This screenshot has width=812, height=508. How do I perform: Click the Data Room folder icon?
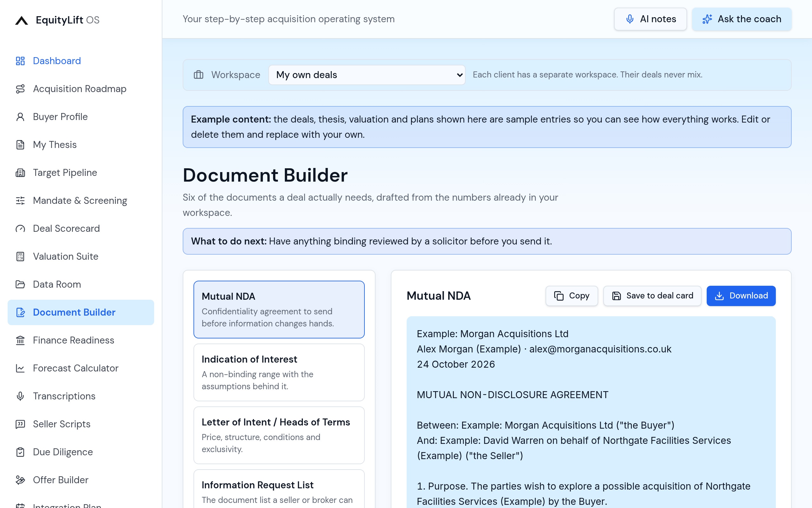point(20,284)
